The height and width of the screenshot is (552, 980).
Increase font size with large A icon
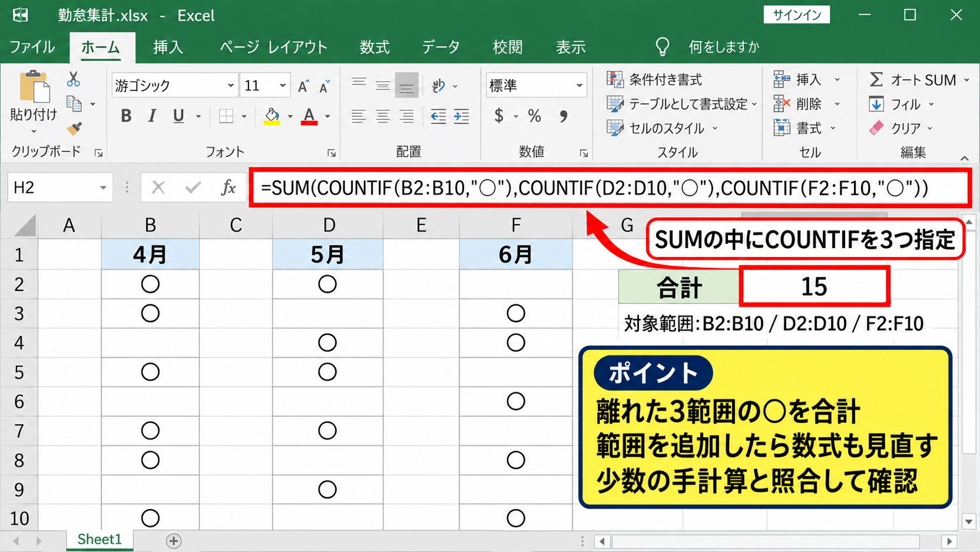tap(303, 86)
